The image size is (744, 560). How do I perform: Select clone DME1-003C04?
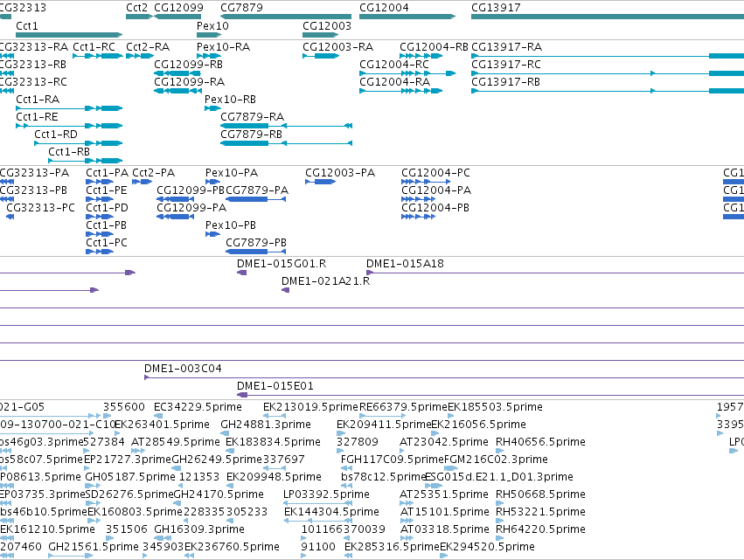point(444,377)
